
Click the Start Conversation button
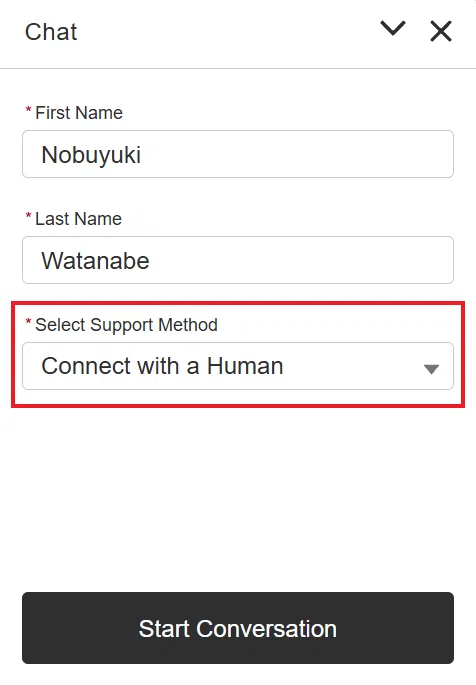click(238, 628)
